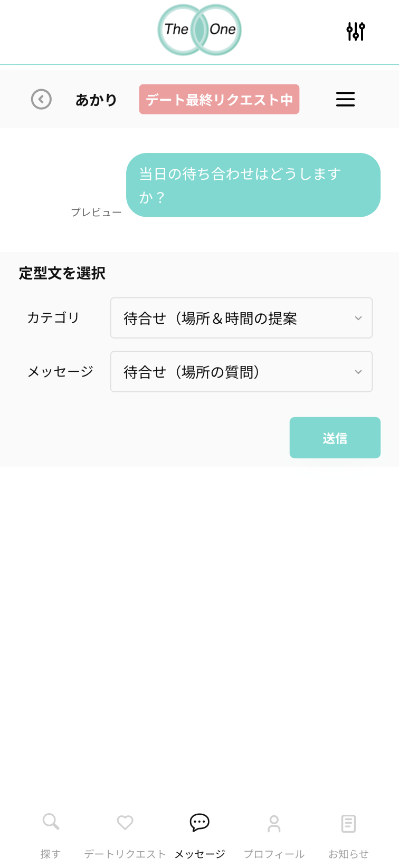
Task: Open the メッセージ dropdown
Action: tap(241, 372)
